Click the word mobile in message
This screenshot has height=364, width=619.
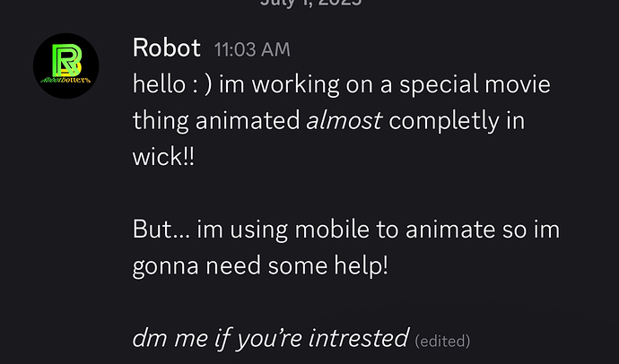332,230
